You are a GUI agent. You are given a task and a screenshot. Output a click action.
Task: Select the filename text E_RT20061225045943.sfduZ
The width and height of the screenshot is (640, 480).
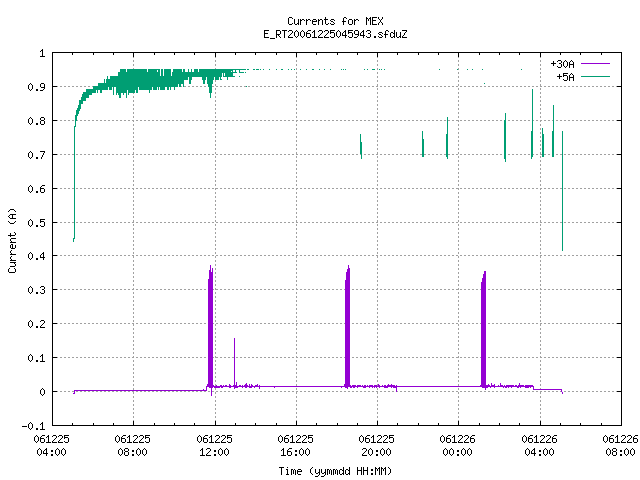click(335, 34)
